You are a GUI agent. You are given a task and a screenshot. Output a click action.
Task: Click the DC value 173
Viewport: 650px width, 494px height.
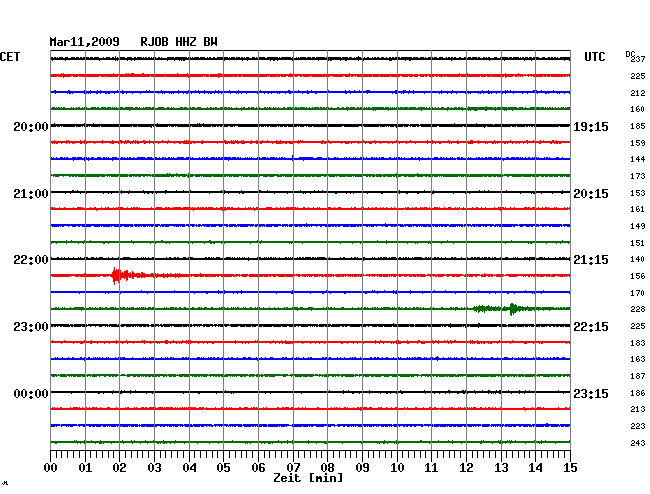click(638, 176)
